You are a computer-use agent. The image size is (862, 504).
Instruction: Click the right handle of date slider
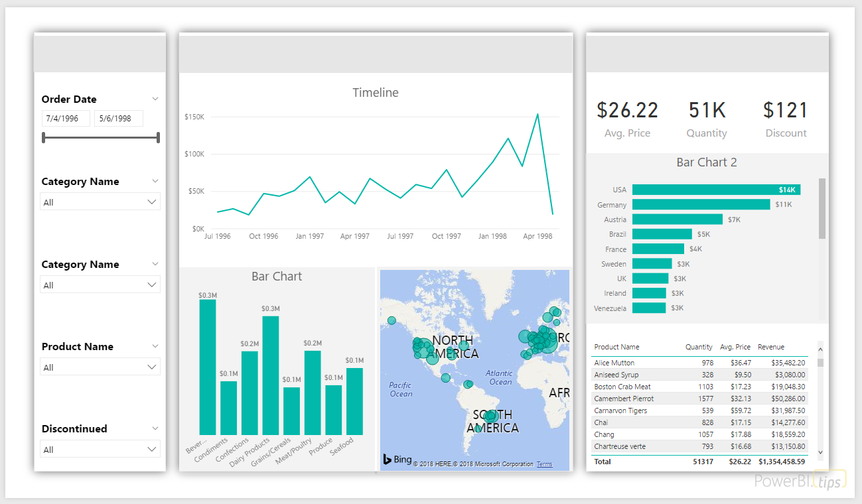(158, 137)
